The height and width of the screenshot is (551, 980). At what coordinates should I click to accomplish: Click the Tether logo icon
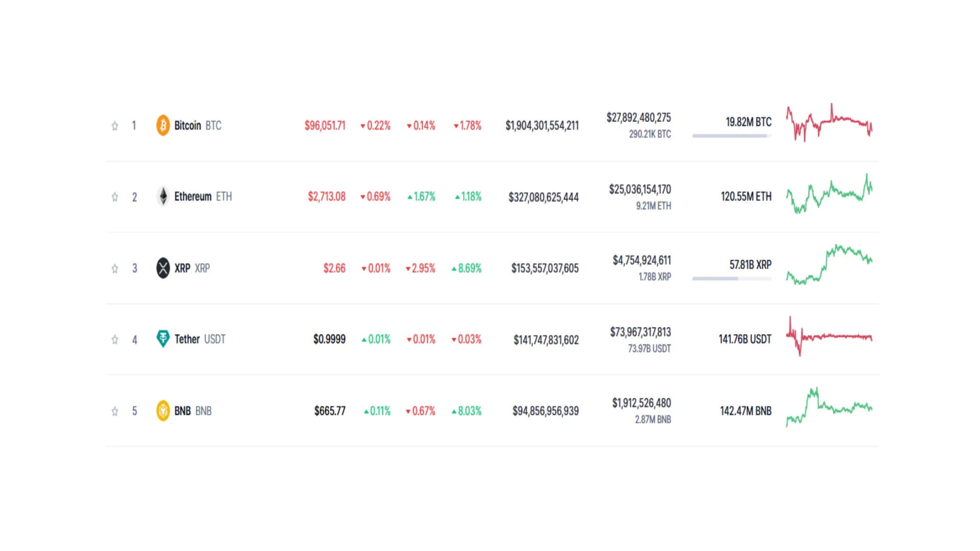pyautogui.click(x=163, y=339)
